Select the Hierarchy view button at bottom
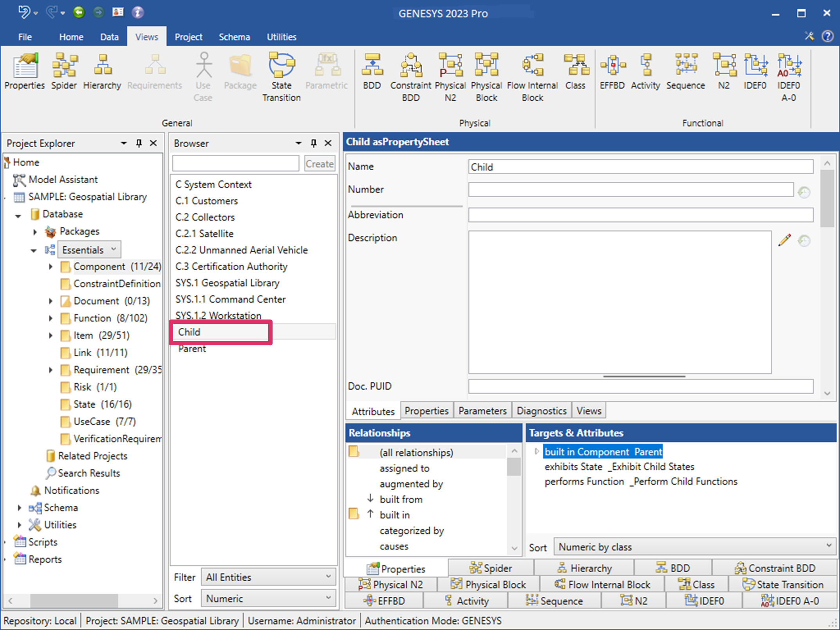Viewport: 840px width, 630px height. [x=585, y=568]
